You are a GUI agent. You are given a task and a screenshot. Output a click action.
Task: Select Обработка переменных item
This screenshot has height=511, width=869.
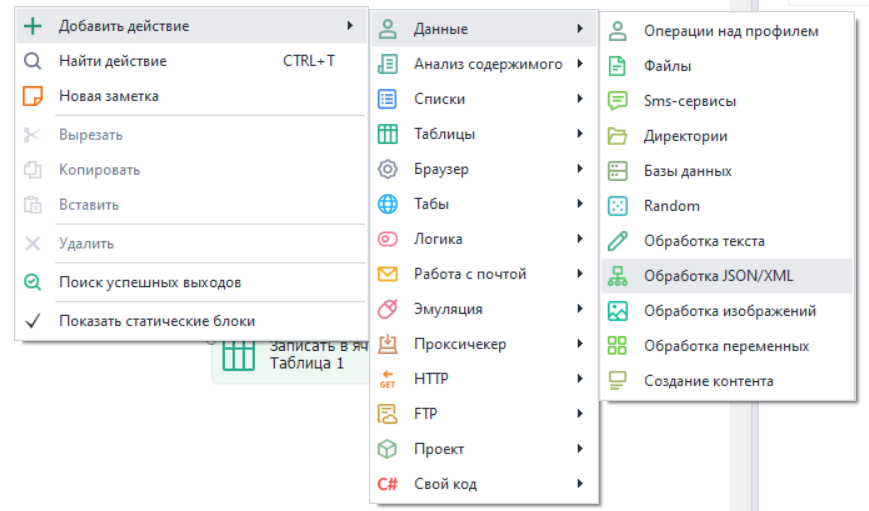(726, 346)
